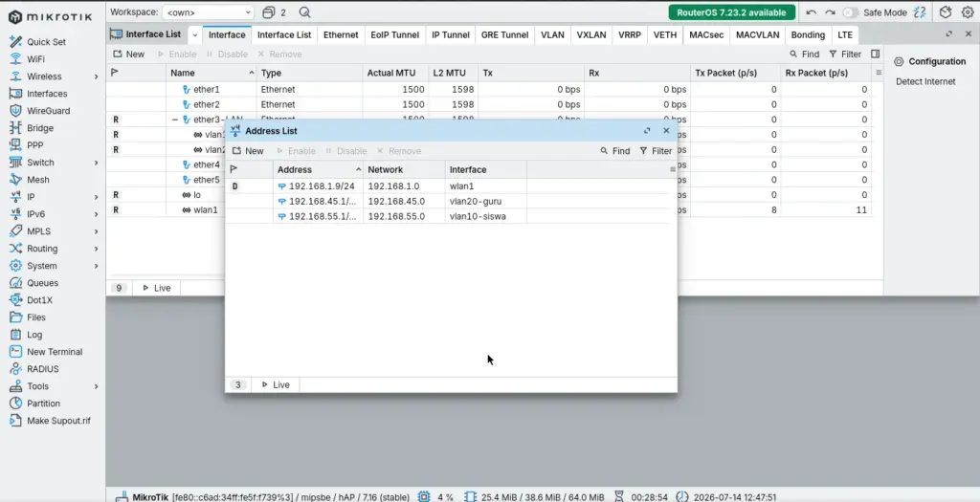Click New in the Address List window

(248, 150)
